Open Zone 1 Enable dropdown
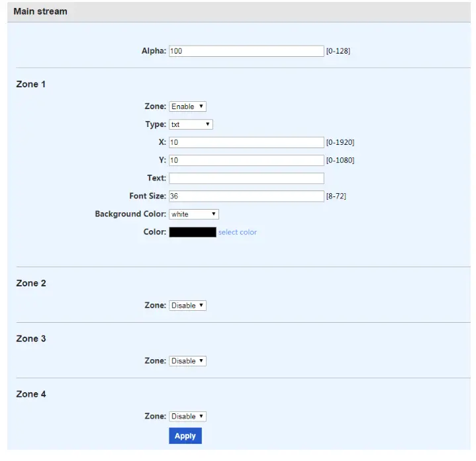This screenshot has height=461, width=476. (187, 106)
